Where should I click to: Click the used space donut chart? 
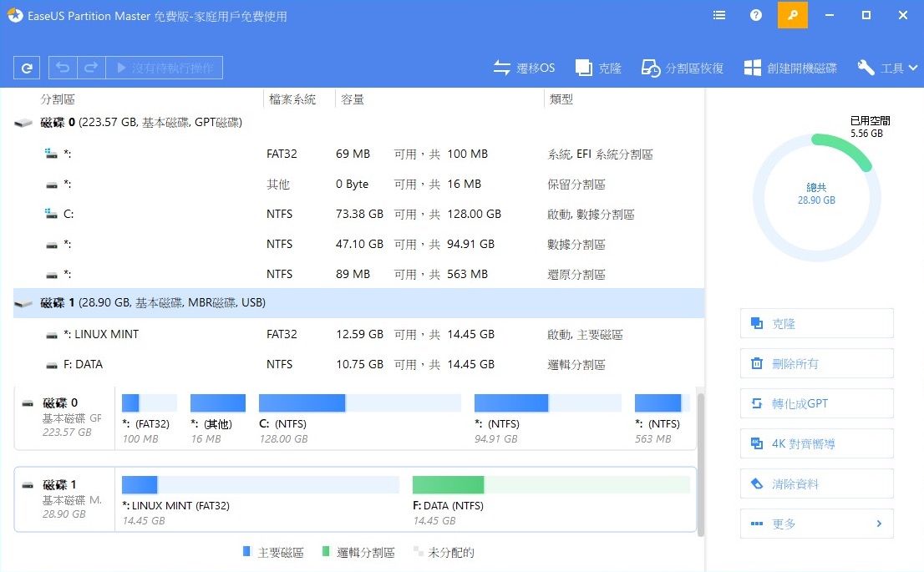tap(817, 197)
